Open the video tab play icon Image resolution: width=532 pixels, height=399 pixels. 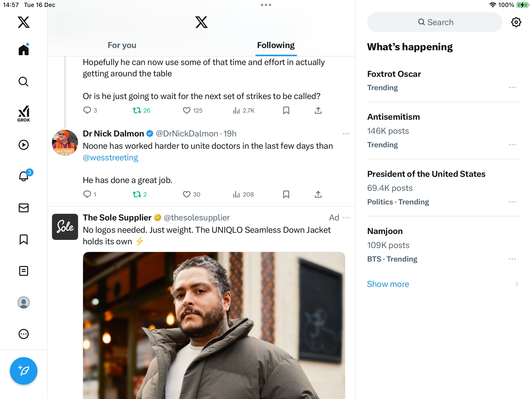(x=24, y=145)
